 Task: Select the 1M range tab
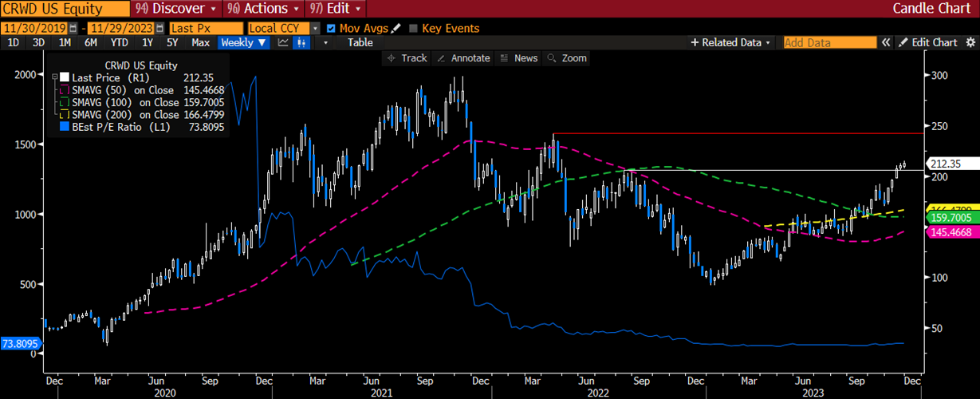(x=65, y=42)
